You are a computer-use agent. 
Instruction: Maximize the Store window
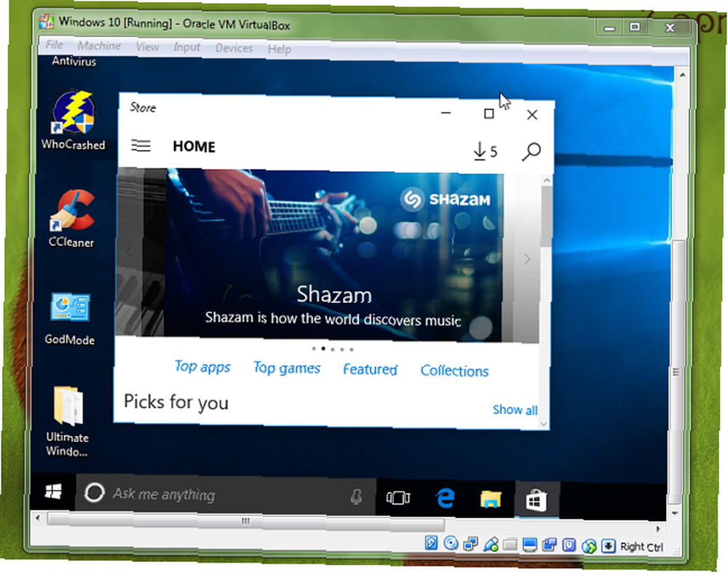(489, 114)
